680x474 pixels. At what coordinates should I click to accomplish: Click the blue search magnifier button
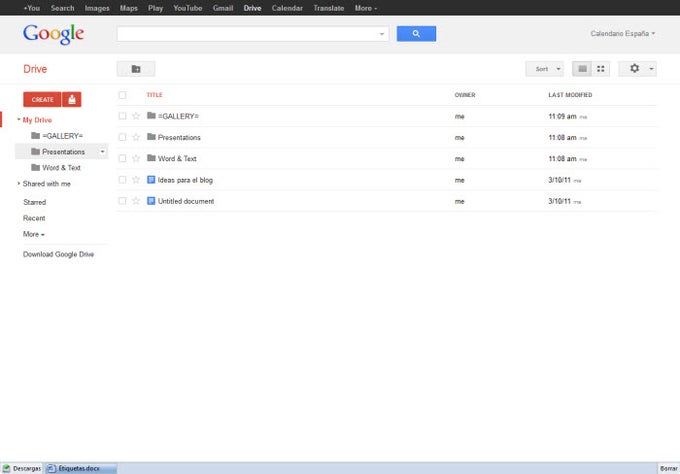[x=416, y=33]
